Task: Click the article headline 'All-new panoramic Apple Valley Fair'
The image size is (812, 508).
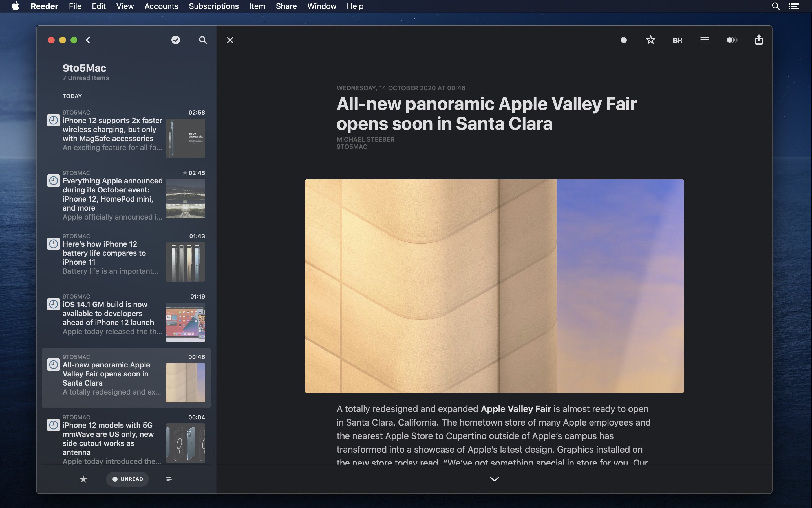Action: (487, 113)
